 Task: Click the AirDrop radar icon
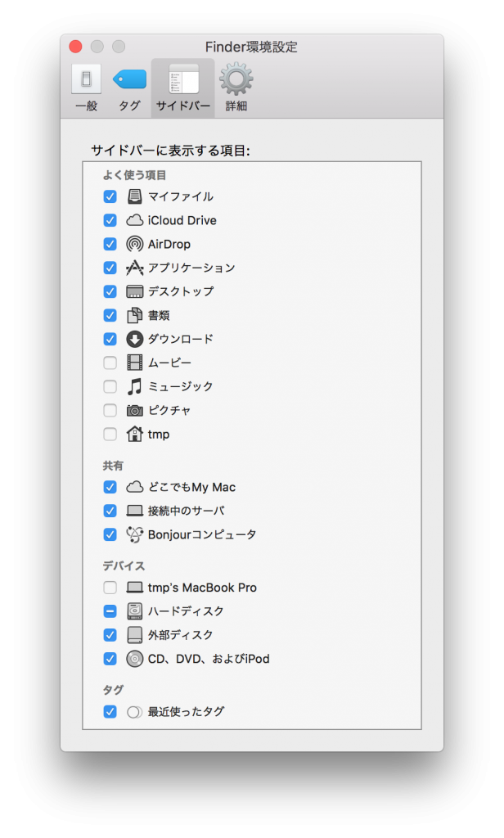tap(135, 244)
